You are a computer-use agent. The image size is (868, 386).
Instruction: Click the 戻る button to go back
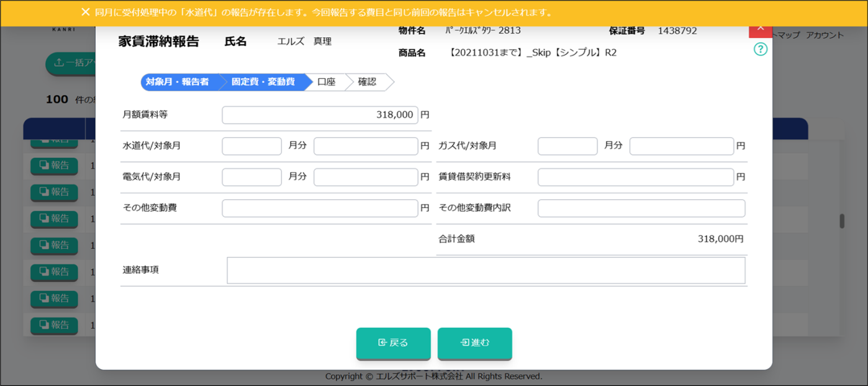pos(393,343)
